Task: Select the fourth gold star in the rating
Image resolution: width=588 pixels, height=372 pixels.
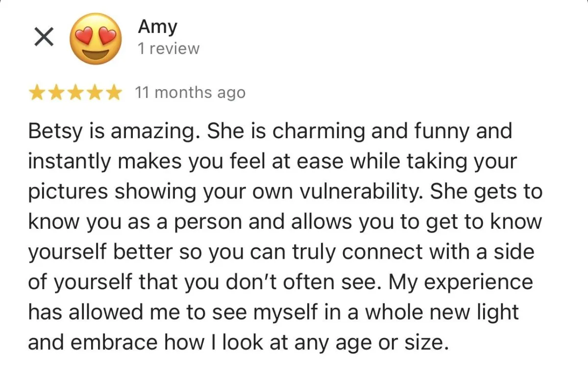Action: (94, 93)
